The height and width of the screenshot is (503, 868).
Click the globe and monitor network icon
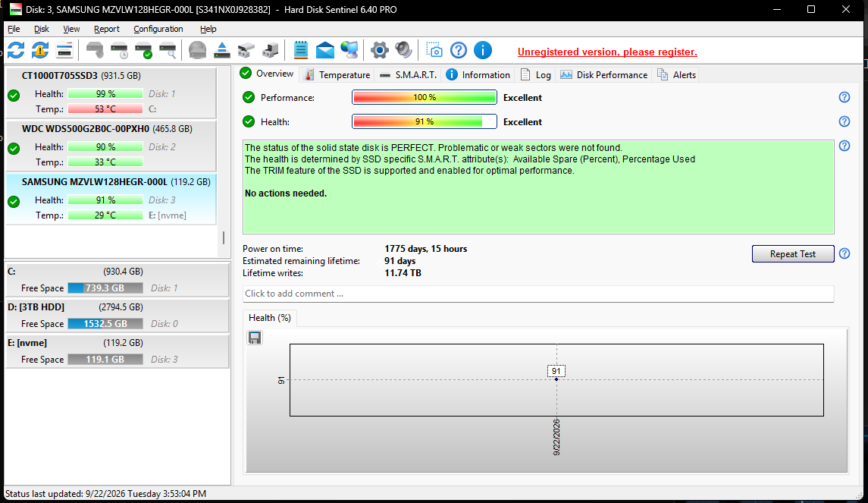349,50
